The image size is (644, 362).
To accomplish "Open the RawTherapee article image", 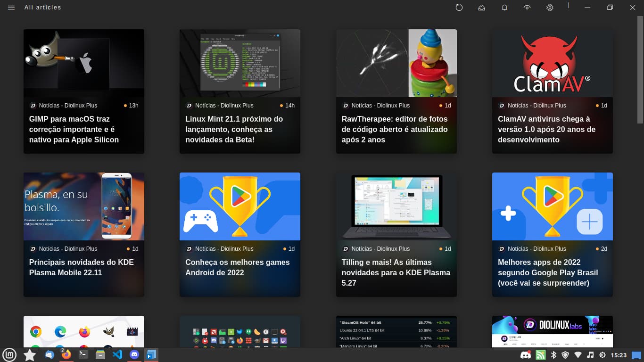I will tap(396, 63).
